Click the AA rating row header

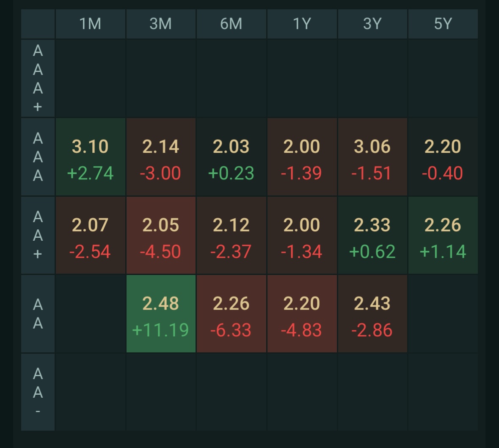coord(38,314)
